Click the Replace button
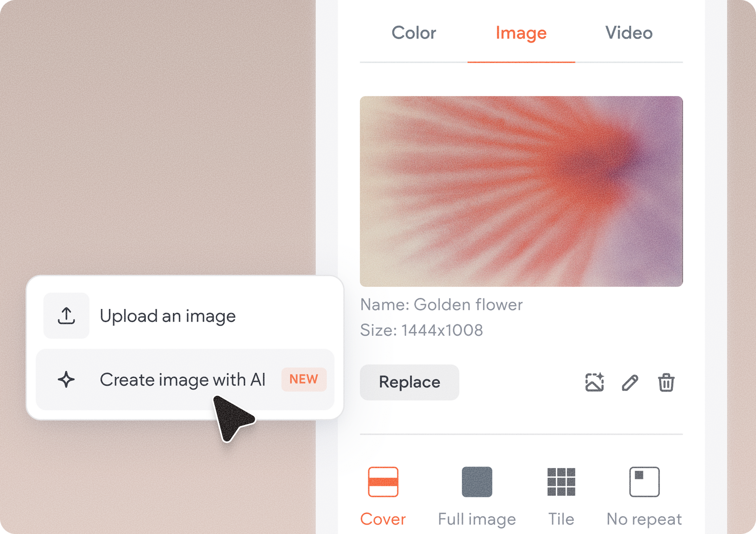This screenshot has width=756, height=534. point(409,382)
